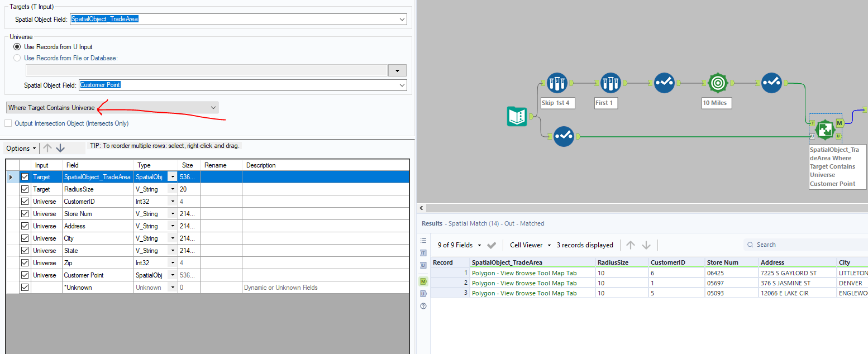
Task: Show the Matched output via the M anchor icon
Action: 423,281
